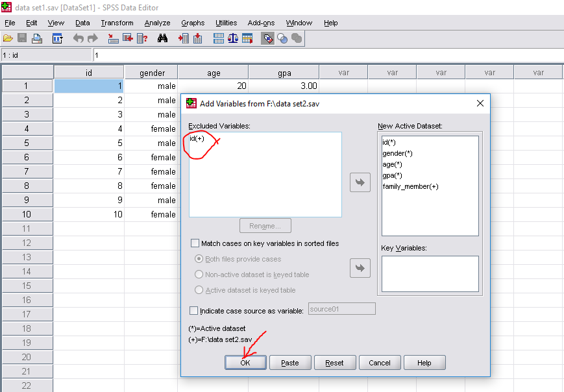Toggle the Value Labels tag icon

(268, 38)
